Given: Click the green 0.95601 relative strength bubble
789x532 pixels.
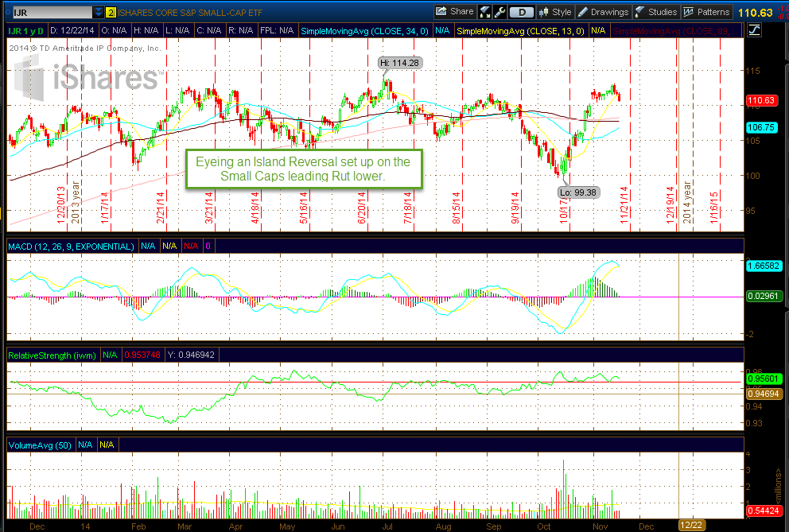Looking at the screenshot, I should tap(764, 379).
